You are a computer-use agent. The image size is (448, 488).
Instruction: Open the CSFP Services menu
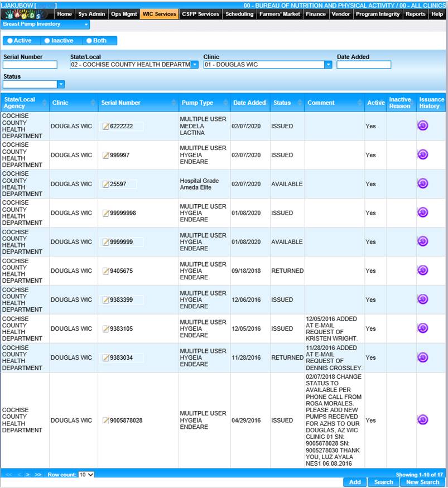pos(200,14)
